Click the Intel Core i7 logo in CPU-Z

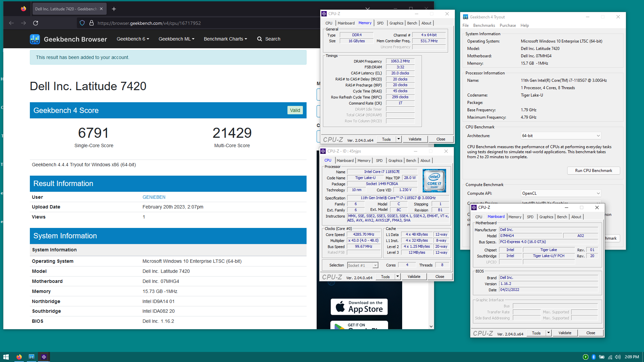434,181
